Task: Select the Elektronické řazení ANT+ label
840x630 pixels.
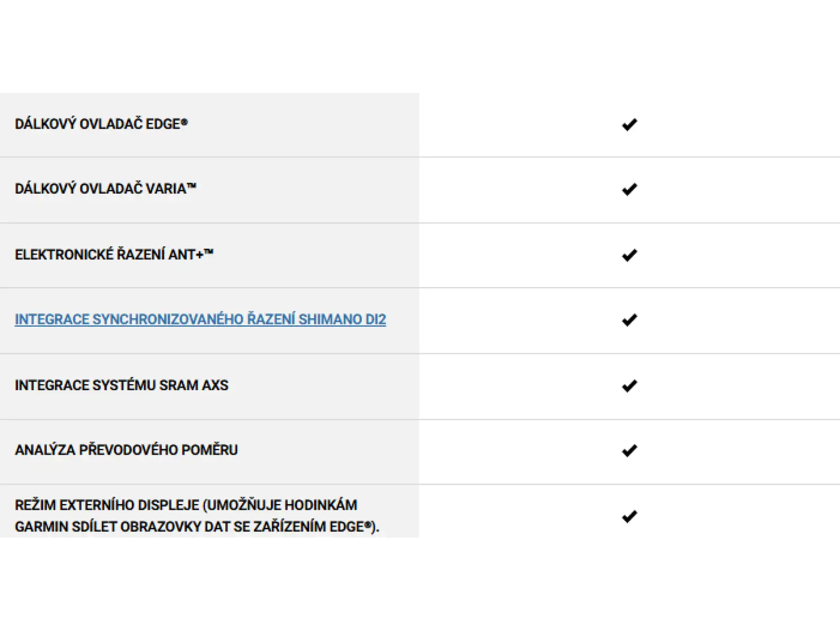Action: coord(114,254)
